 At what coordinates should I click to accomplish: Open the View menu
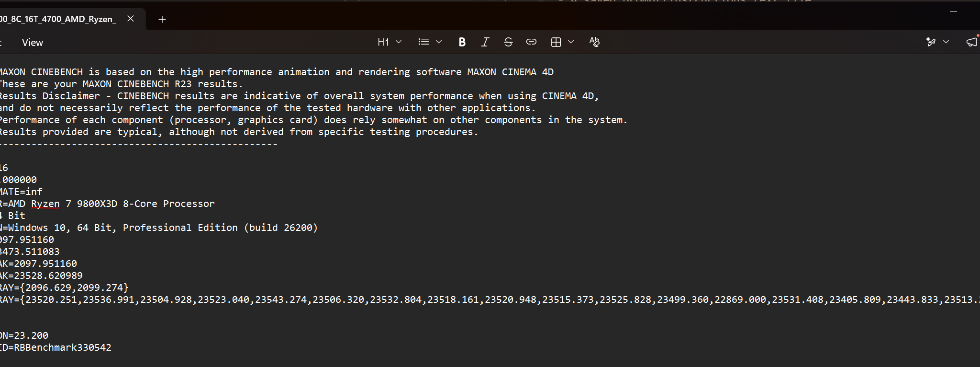click(33, 43)
